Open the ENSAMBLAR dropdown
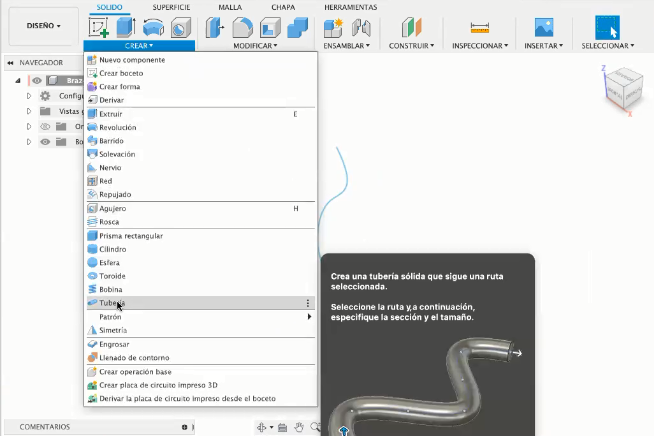 coord(347,45)
